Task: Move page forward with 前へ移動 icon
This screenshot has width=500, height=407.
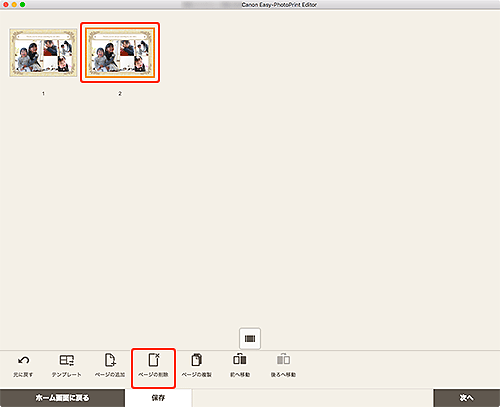Action: point(240,359)
